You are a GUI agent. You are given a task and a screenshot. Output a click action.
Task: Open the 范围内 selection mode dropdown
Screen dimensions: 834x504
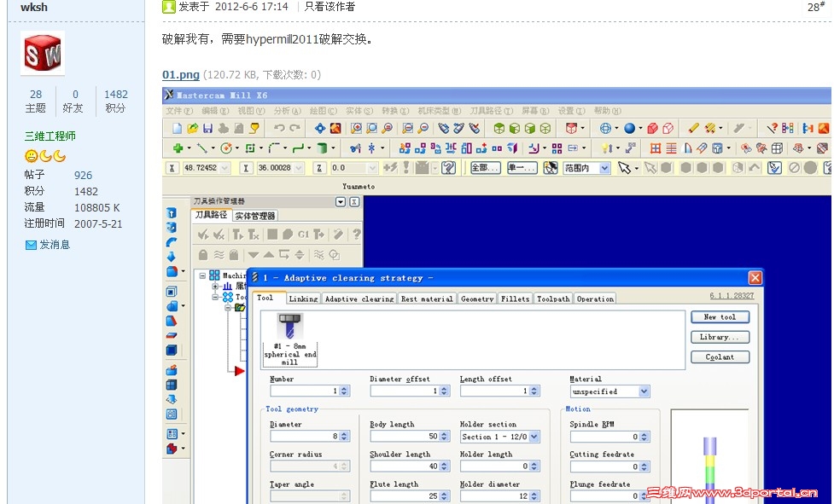click(604, 168)
